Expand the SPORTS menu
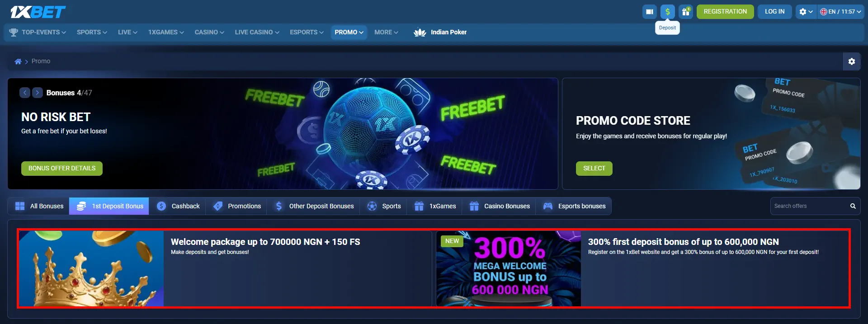This screenshot has height=324, width=868. [92, 32]
